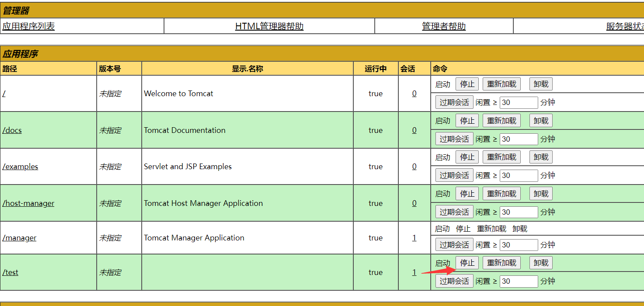644x306 pixels.
Task: Expire sessions for Servlet and JSP Examples
Action: pos(454,175)
